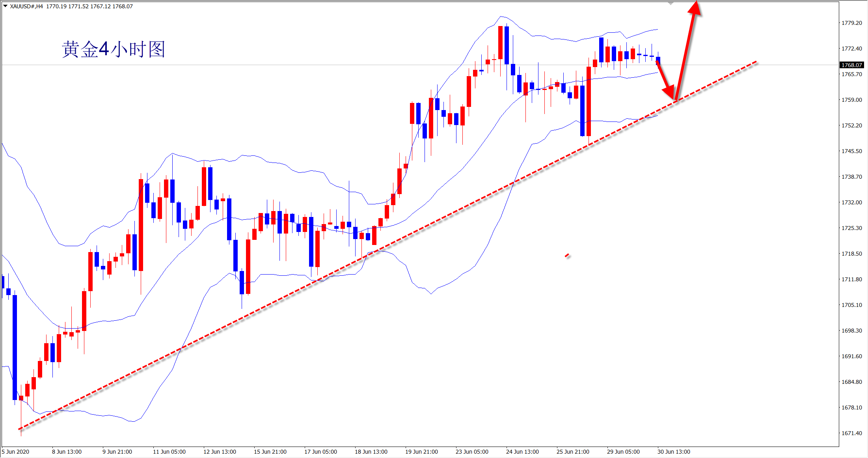Viewport: 868px width, 458px height.
Task: Click the 15 Jun 21:00 time label
Action: tap(270, 452)
